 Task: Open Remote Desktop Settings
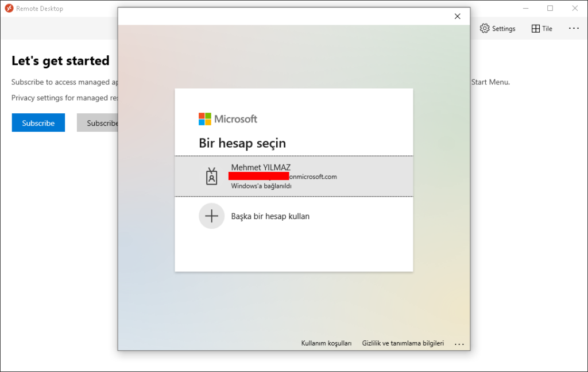(497, 29)
